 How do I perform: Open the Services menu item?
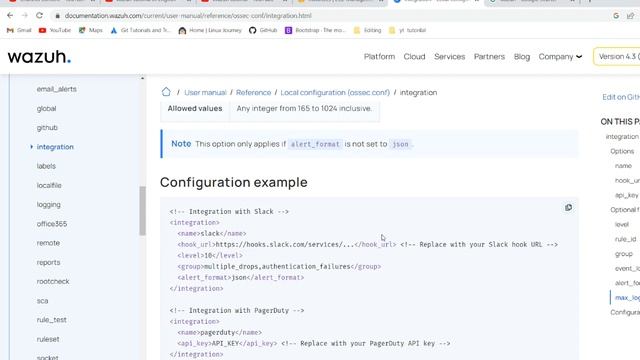(449, 57)
